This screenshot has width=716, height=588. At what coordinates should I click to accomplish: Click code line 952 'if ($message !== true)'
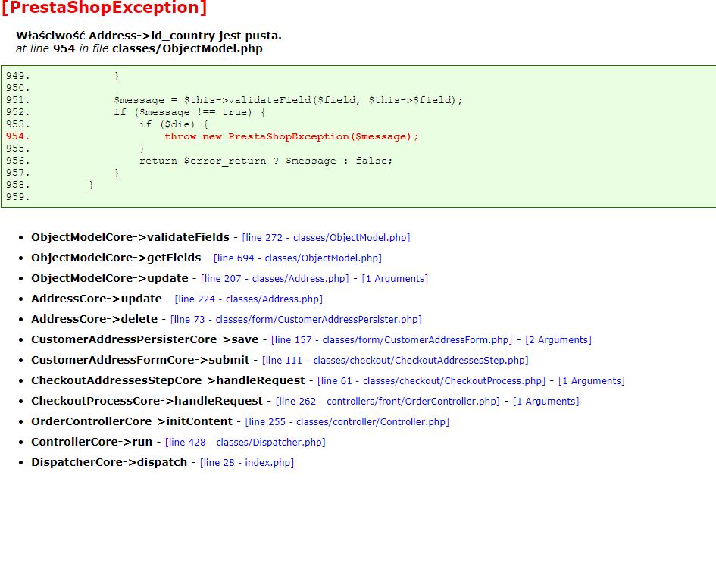point(189,112)
